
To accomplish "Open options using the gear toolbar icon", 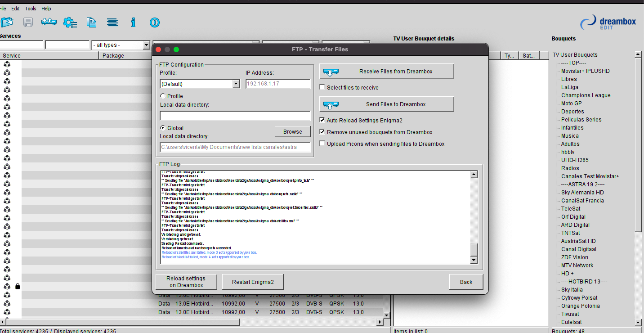I will (x=70, y=22).
